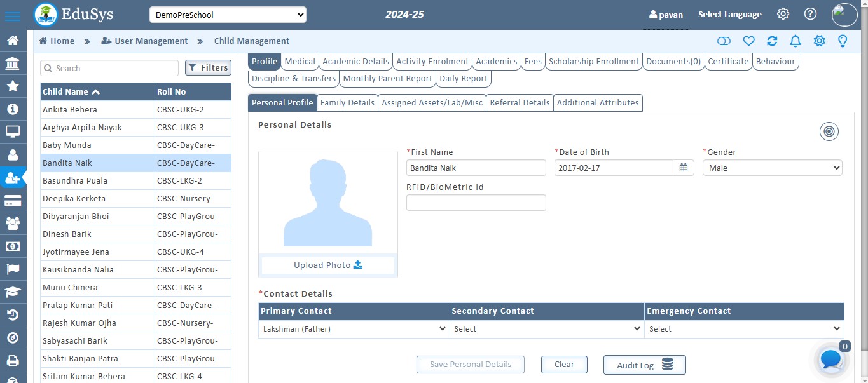Click the hamburger menu icon

[x=13, y=16]
